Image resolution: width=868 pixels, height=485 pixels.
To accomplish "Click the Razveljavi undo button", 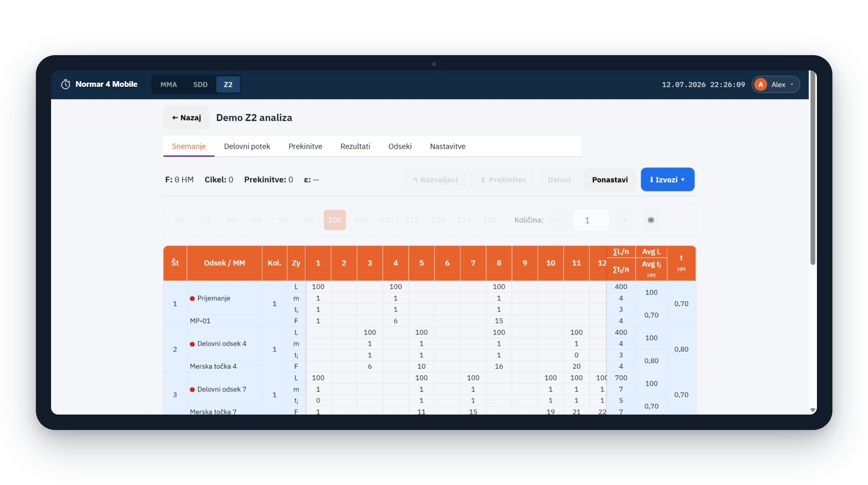I will [x=435, y=180].
